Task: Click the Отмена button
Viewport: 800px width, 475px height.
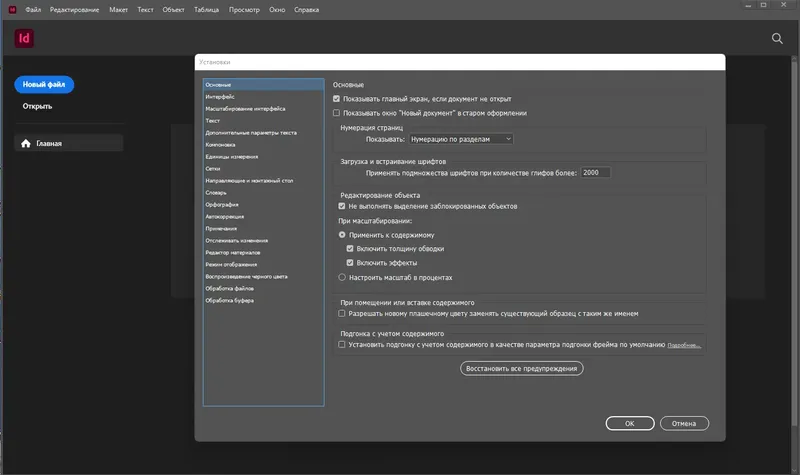Action: coord(684,423)
